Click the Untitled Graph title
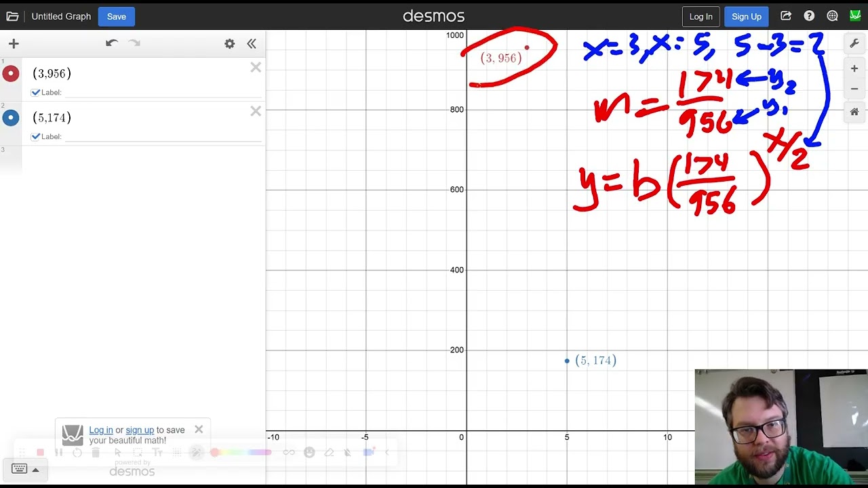Viewport: 868px width, 488px height. pos(61,16)
